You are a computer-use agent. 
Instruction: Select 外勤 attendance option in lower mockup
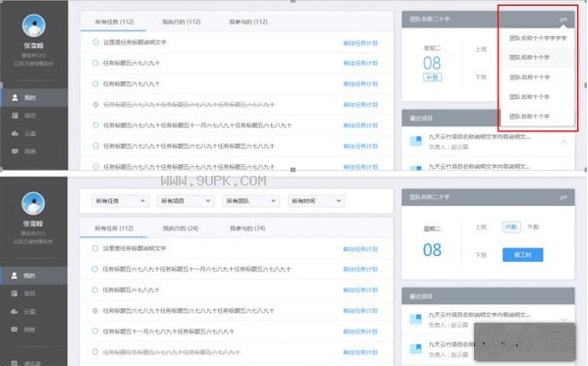click(x=533, y=227)
